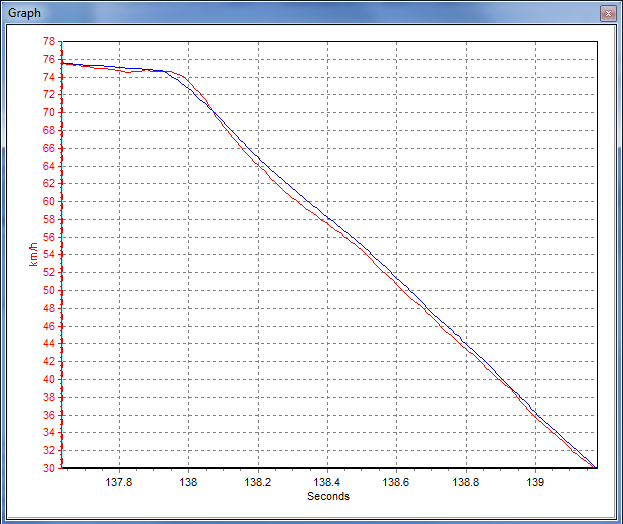This screenshot has width=623, height=524.
Task: Click the Seconds x-axis title
Action: coord(328,496)
